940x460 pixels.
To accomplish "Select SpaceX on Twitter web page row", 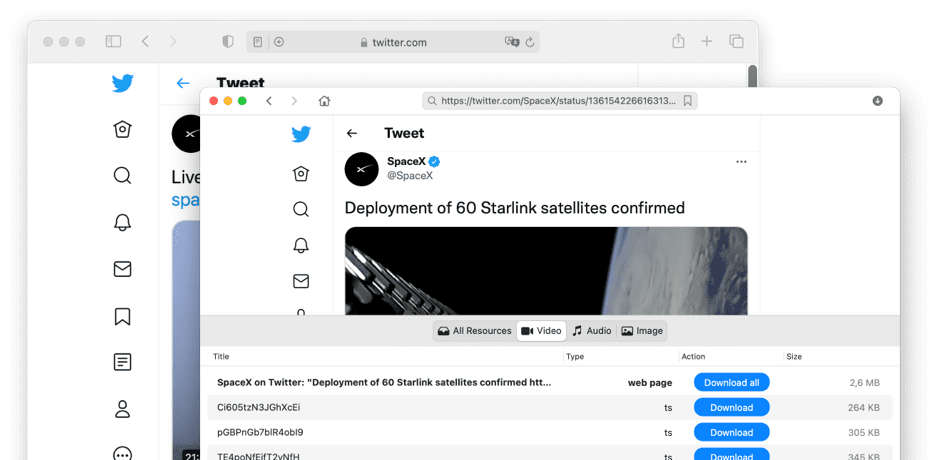I will point(550,383).
